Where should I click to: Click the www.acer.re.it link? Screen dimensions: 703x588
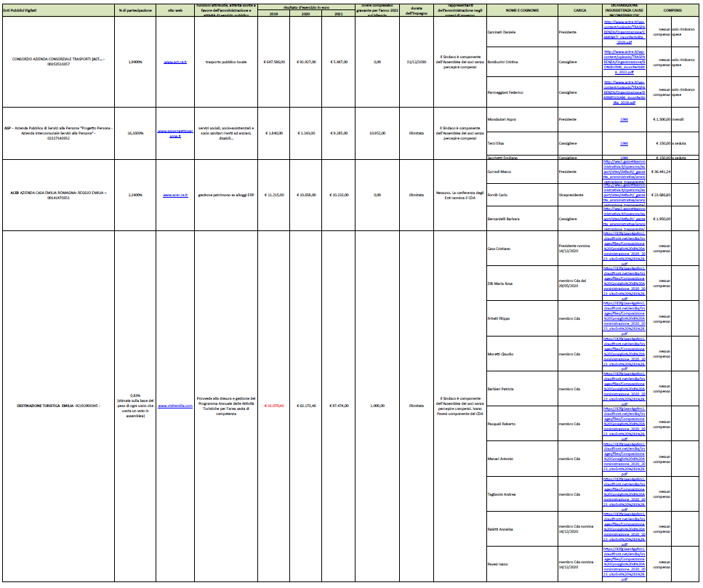coord(175,196)
